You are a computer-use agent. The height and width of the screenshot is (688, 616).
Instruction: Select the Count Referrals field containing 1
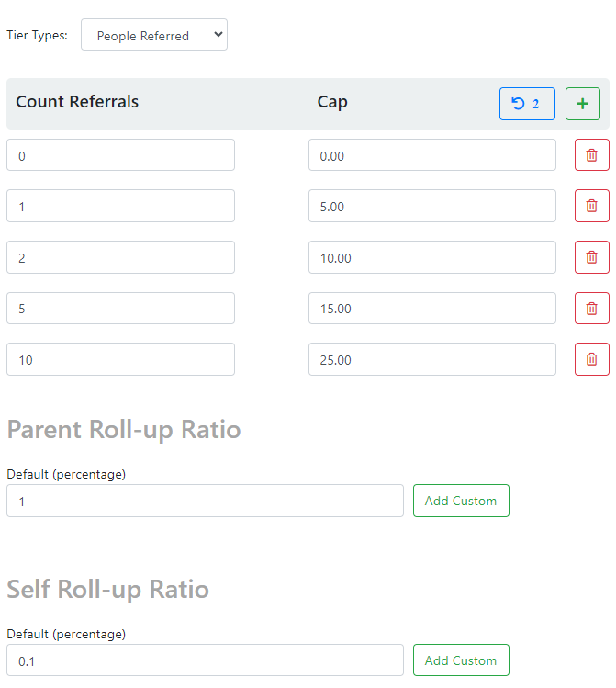[x=120, y=206]
